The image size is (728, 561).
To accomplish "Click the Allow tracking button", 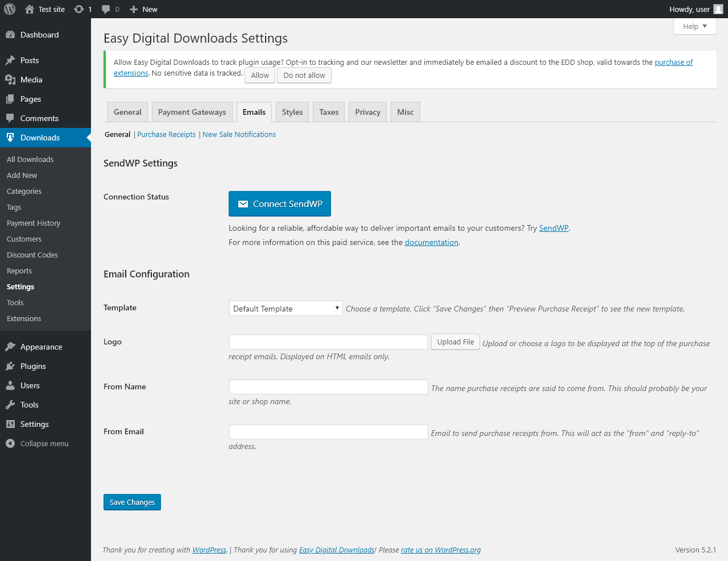I will (x=260, y=75).
